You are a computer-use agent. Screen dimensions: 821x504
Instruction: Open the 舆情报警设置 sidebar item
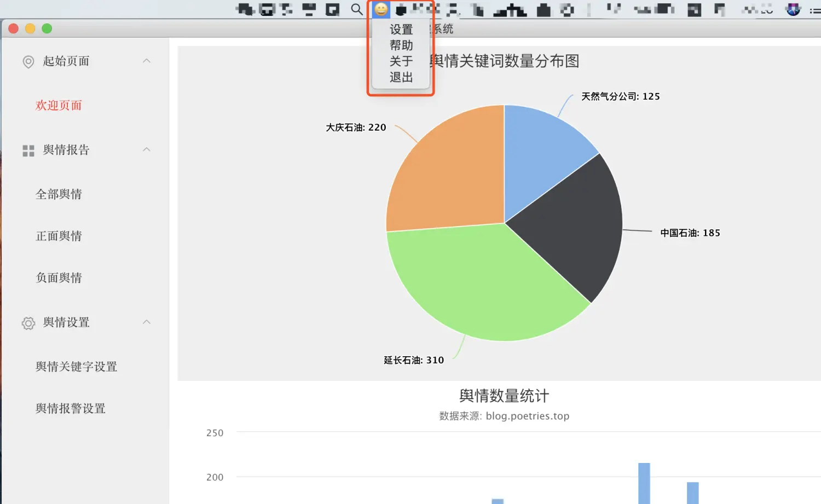click(x=71, y=408)
